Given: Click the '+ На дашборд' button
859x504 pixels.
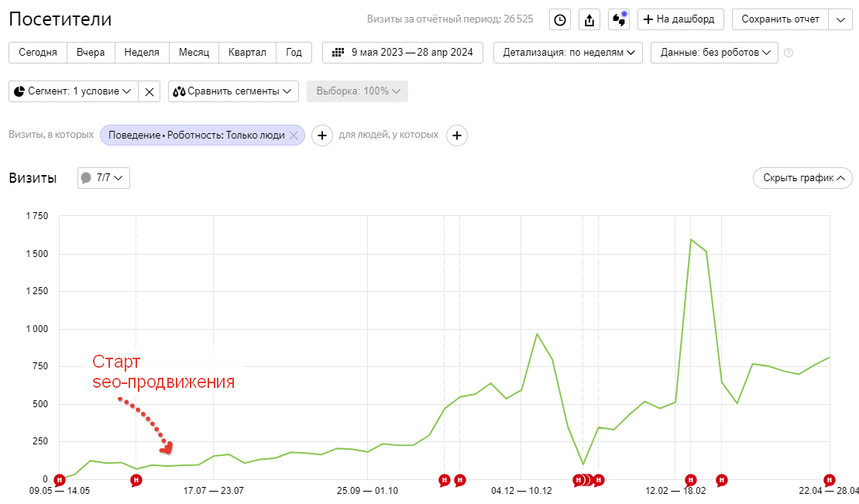Looking at the screenshot, I should tap(680, 19).
